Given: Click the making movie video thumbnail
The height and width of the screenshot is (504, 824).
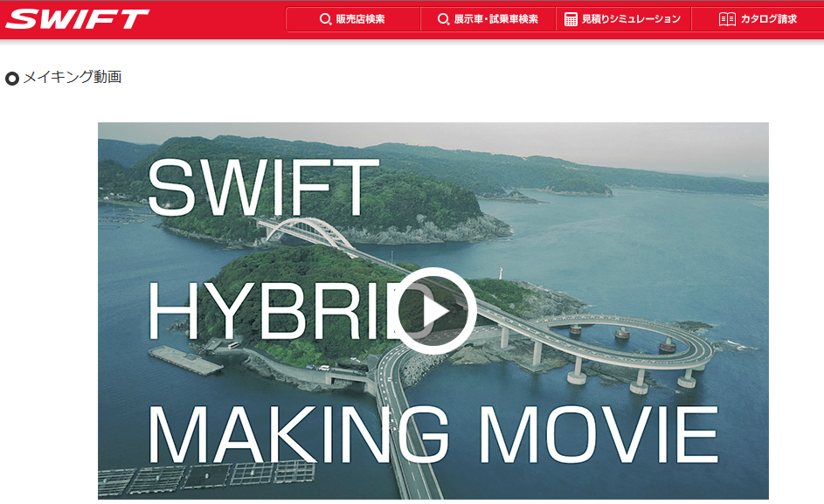Looking at the screenshot, I should point(433,311).
